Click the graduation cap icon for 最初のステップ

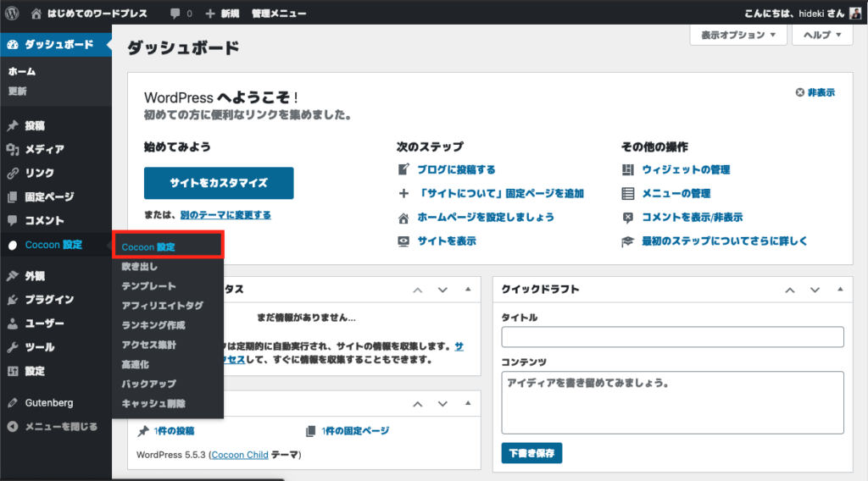pyautogui.click(x=628, y=241)
